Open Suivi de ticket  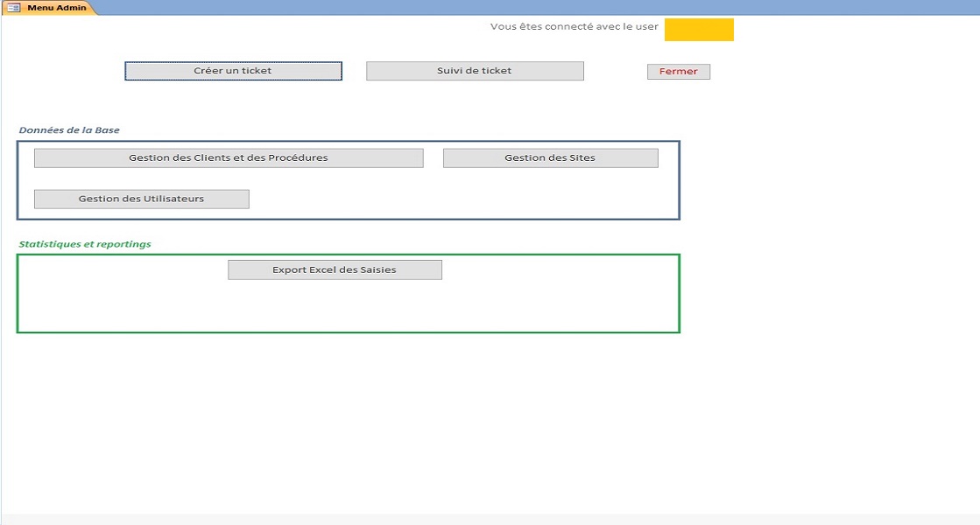pos(475,71)
